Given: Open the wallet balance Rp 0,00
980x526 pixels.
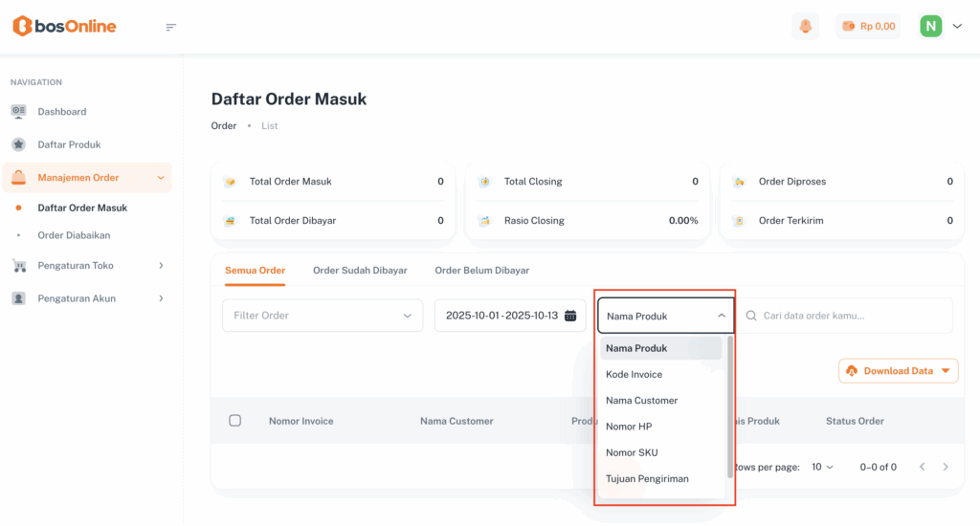Looking at the screenshot, I should coord(868,27).
